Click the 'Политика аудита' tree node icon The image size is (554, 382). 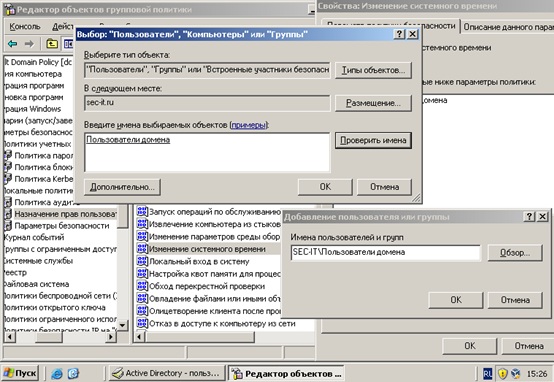click(8, 202)
